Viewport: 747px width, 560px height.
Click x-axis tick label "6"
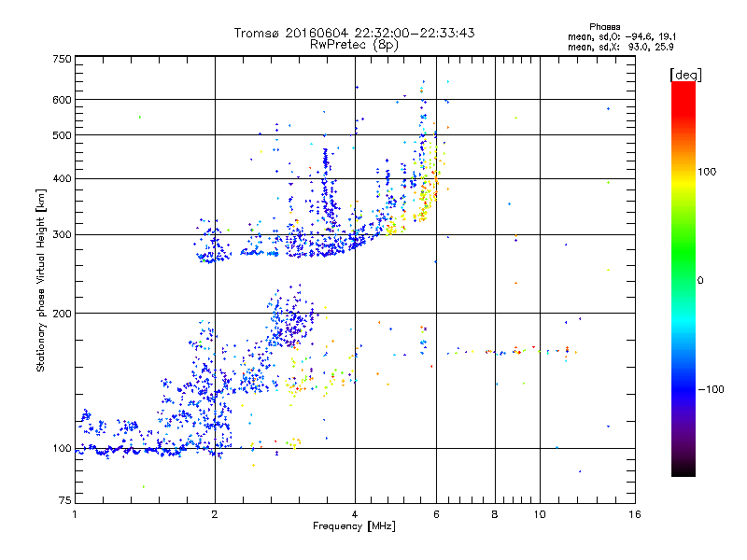(x=437, y=514)
